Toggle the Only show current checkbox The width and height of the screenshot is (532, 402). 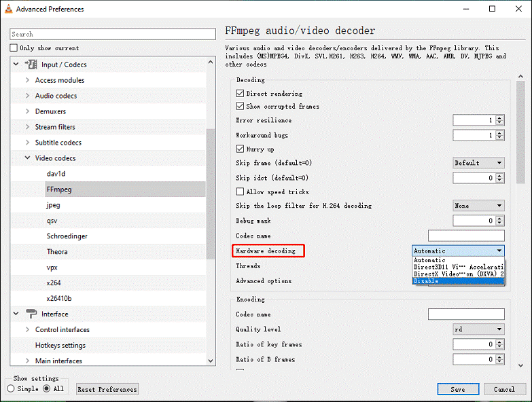click(x=14, y=48)
